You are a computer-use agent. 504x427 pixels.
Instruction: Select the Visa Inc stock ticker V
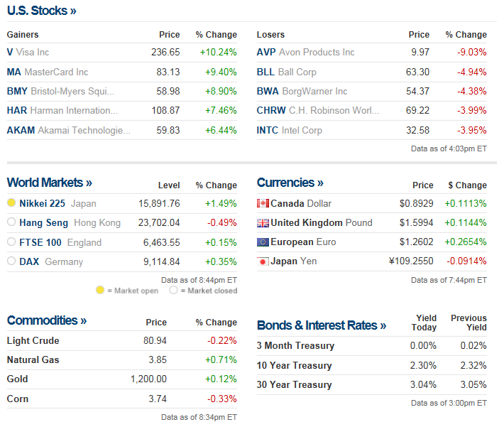10,52
